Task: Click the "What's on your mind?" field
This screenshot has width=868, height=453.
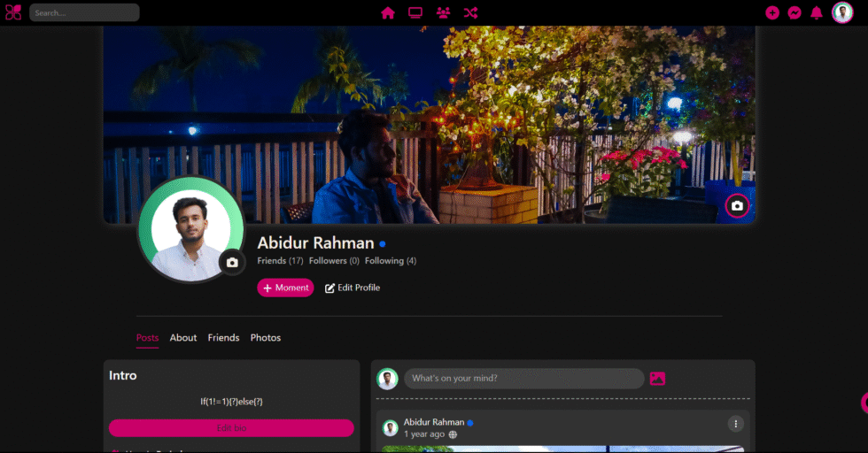Action: pos(523,379)
